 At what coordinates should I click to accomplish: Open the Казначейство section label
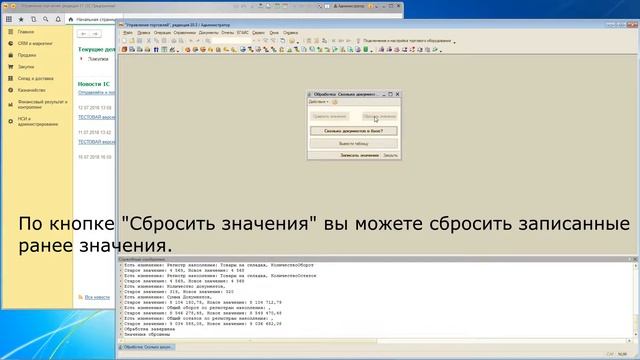(x=31, y=90)
